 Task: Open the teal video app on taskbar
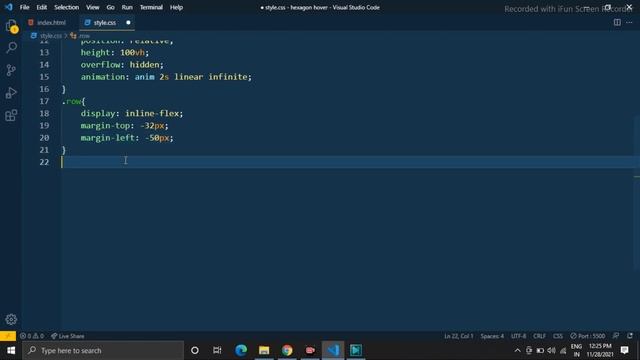tap(356, 350)
